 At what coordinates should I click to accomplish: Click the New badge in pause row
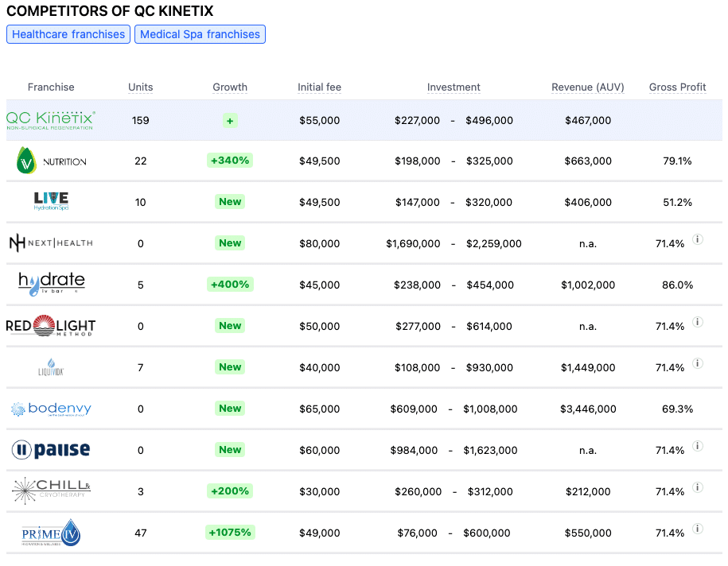(230, 450)
